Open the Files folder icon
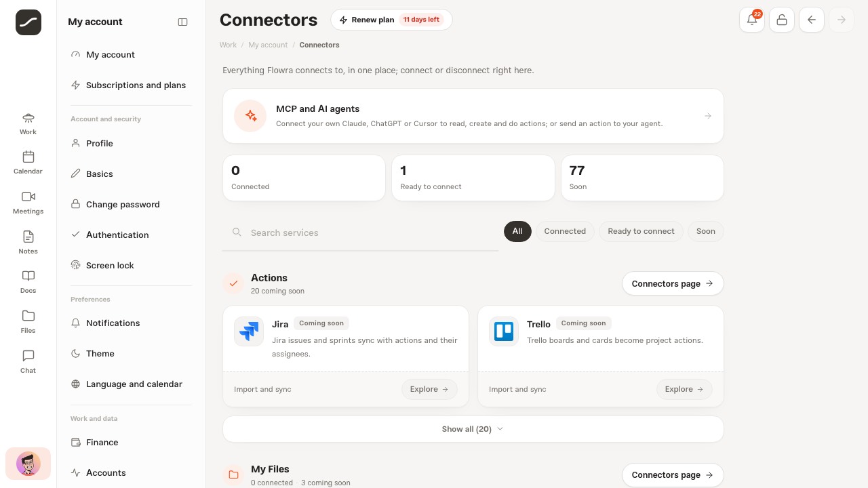868x488 pixels. [x=28, y=322]
